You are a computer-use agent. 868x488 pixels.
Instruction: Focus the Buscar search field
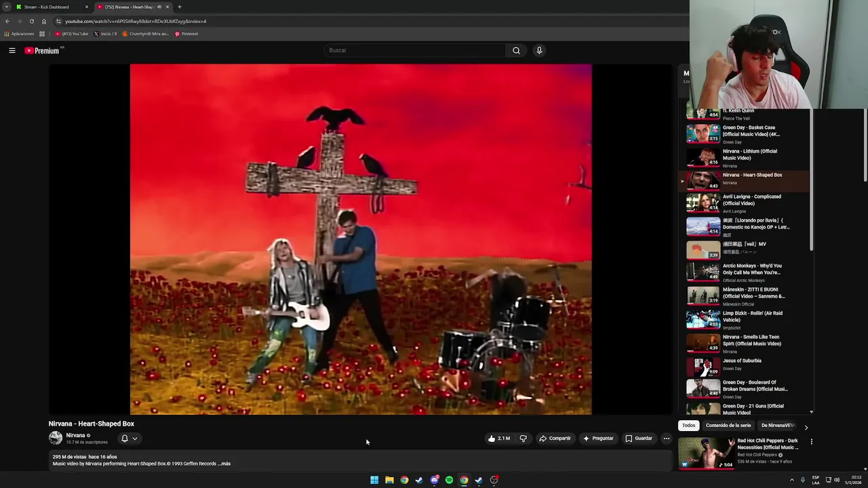[x=415, y=50]
